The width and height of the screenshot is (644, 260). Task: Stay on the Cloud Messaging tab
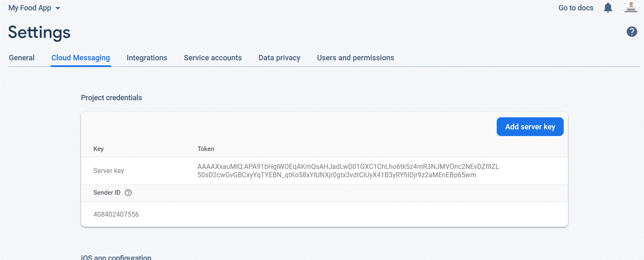(x=80, y=57)
